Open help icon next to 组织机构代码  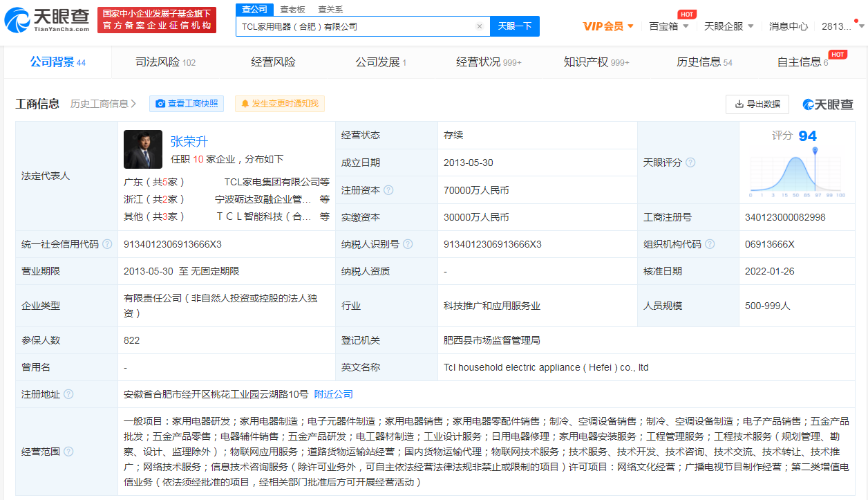coord(710,244)
